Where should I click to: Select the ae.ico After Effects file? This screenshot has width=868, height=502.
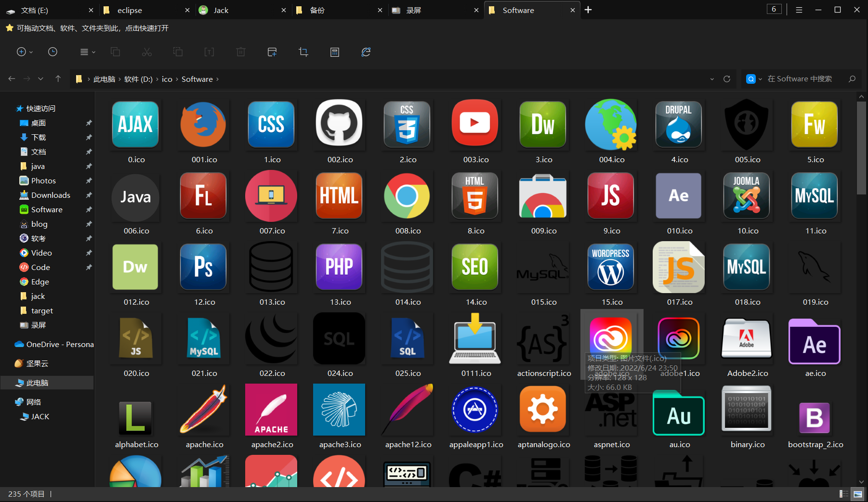click(x=815, y=346)
